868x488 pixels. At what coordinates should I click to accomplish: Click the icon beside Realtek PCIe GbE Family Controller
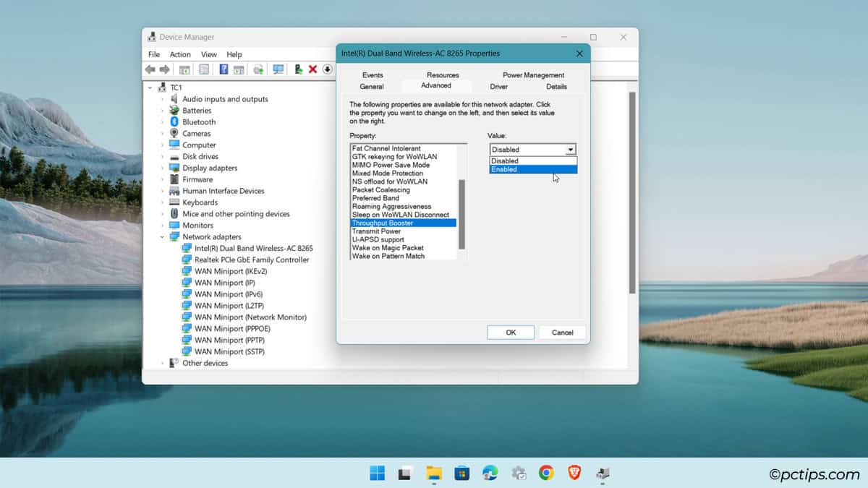tap(187, 260)
